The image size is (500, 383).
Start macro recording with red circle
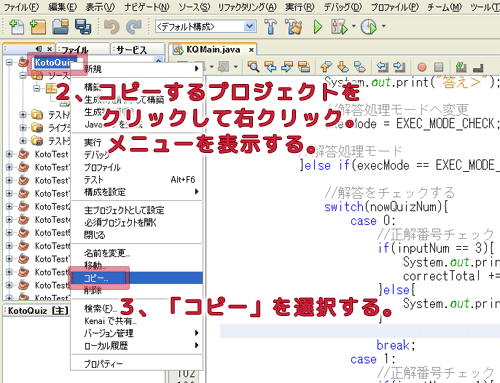tap(422, 67)
